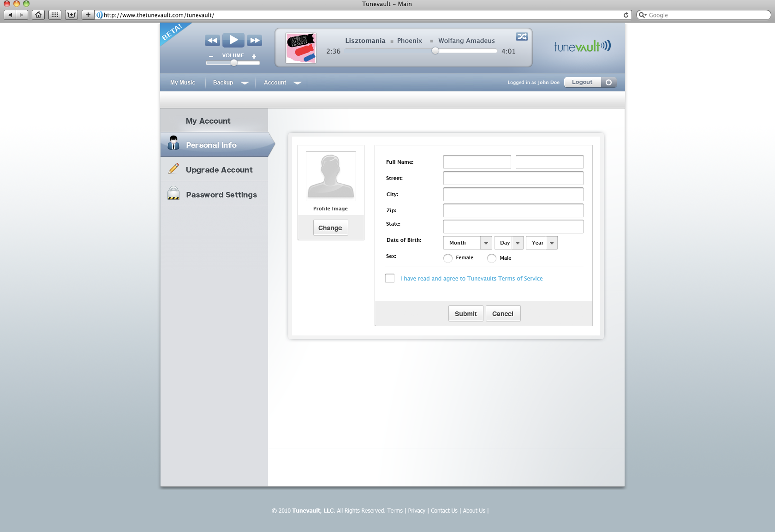
Task: Open the About Us footer link
Action: point(474,511)
